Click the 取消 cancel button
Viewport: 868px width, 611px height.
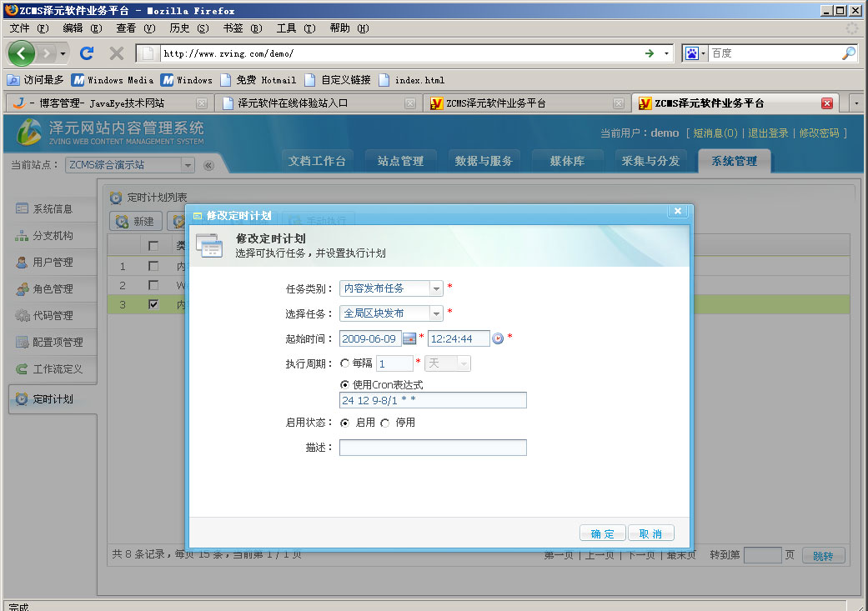click(x=650, y=533)
